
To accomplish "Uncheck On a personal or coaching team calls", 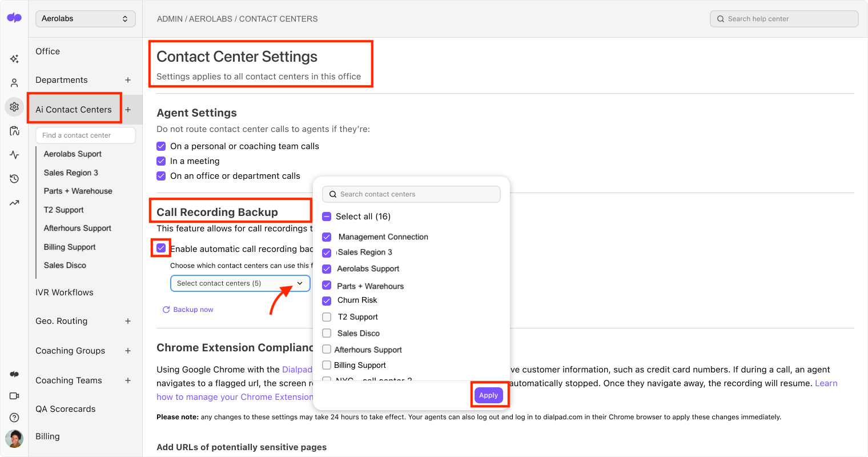I will [x=161, y=146].
